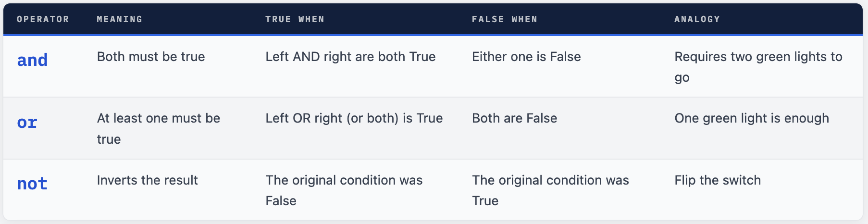
Task: Click the FALSE WHEN column header
Action: click(x=504, y=19)
